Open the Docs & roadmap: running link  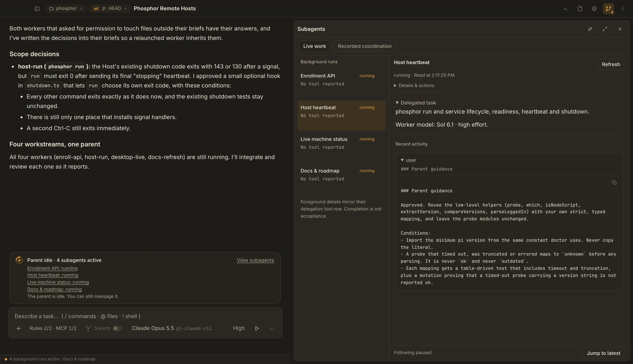(54, 289)
